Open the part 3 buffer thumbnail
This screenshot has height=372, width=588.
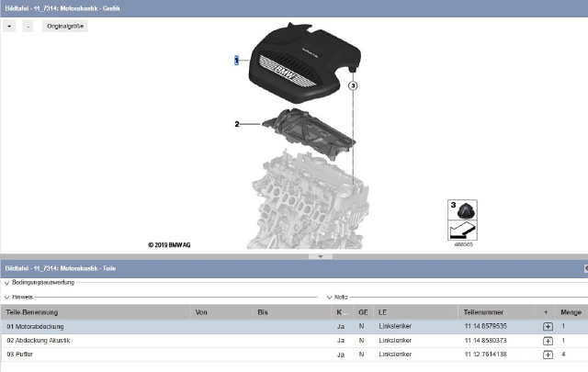point(462,210)
